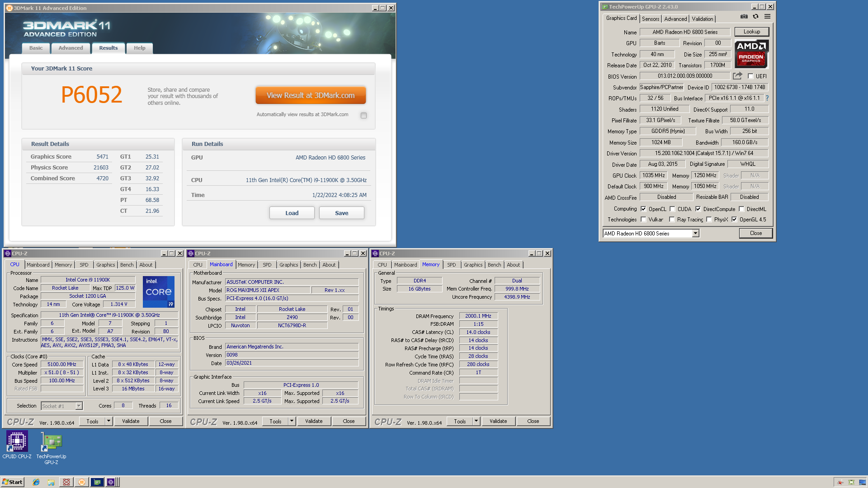Toggle the UEFI checkbox in GPU-Z
The width and height of the screenshot is (868, 488).
[750, 76]
